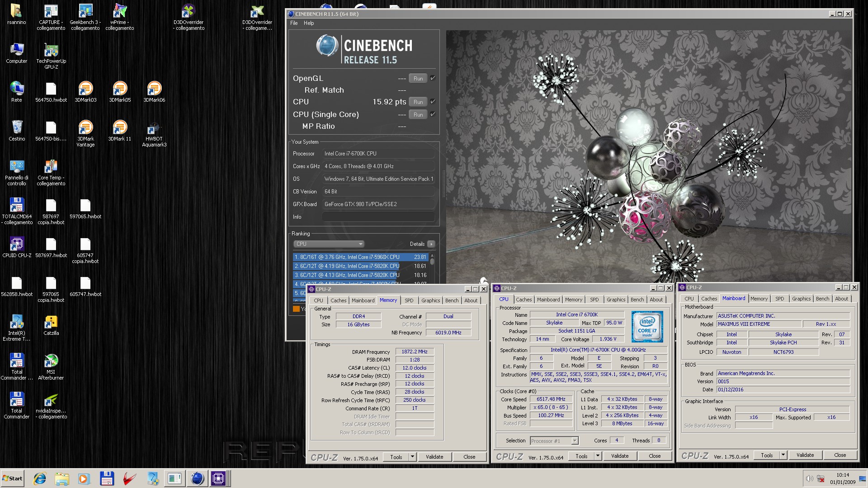Select the CPUID CPU-Z desktop icon

coord(17,247)
